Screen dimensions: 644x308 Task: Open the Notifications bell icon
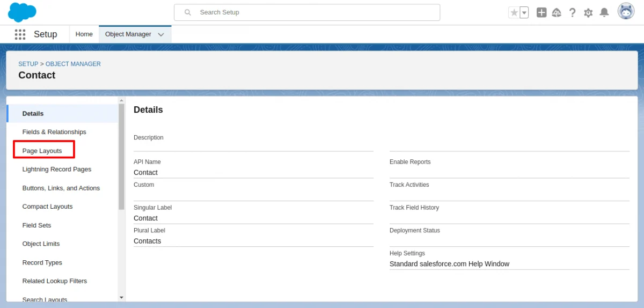(x=604, y=12)
